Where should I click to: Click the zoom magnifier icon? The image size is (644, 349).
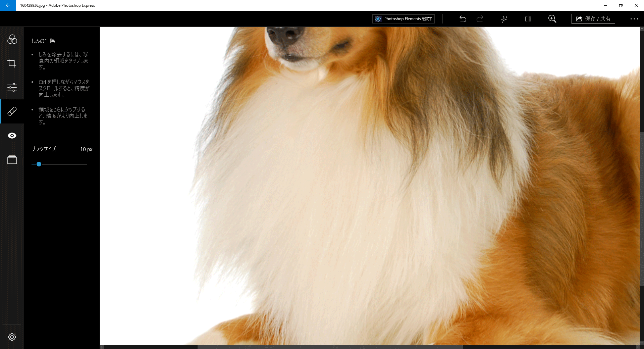pos(552,19)
